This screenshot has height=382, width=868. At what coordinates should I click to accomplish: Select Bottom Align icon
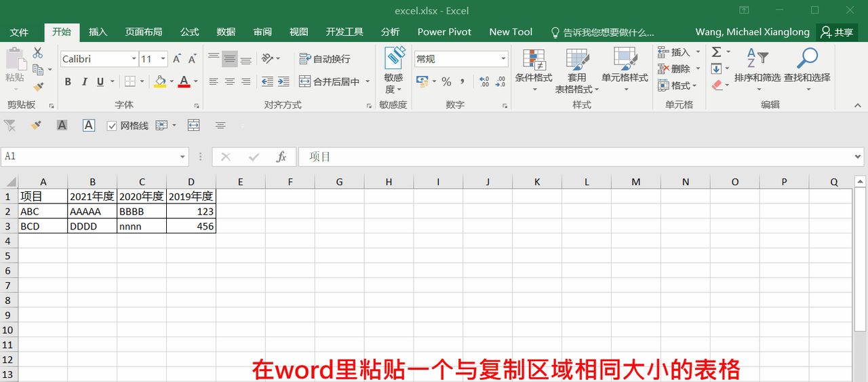[x=246, y=59]
